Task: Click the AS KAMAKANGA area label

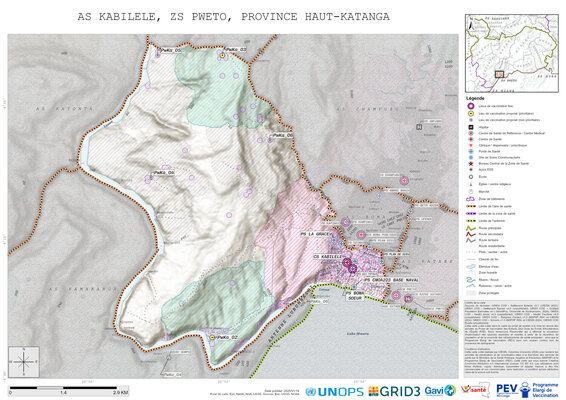Action: click(83, 289)
